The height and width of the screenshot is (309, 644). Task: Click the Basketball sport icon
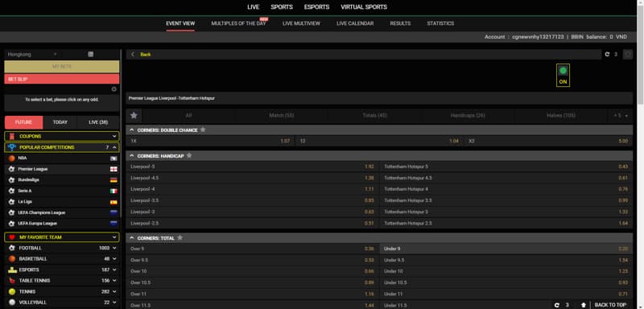pos(11,259)
